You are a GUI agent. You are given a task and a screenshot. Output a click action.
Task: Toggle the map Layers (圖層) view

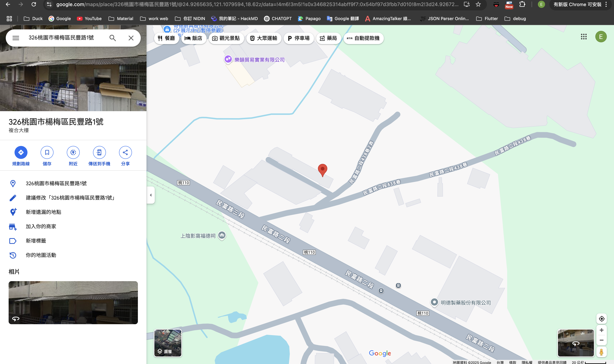168,343
